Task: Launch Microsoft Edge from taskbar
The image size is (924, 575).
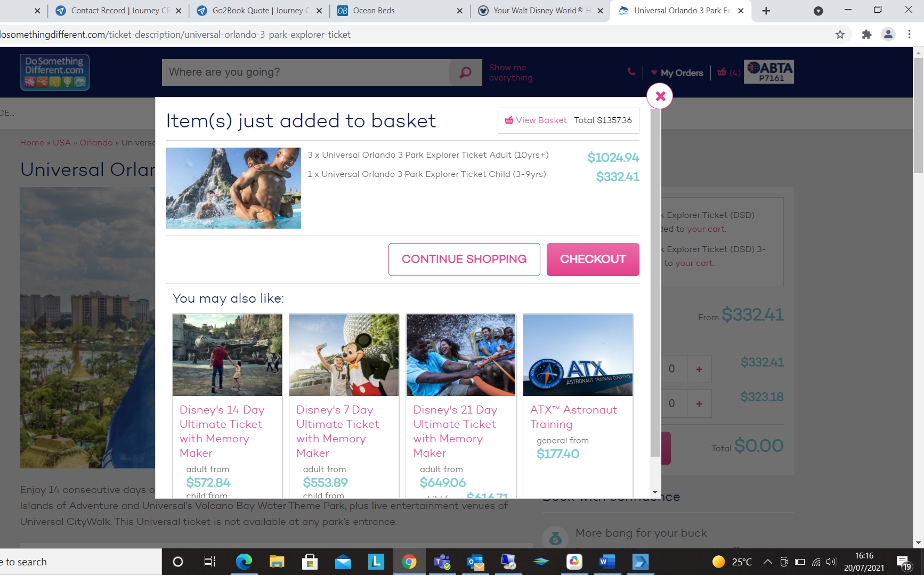Action: (x=244, y=562)
